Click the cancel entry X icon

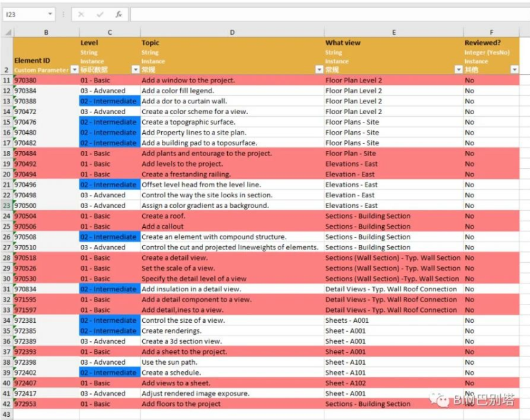(x=81, y=15)
